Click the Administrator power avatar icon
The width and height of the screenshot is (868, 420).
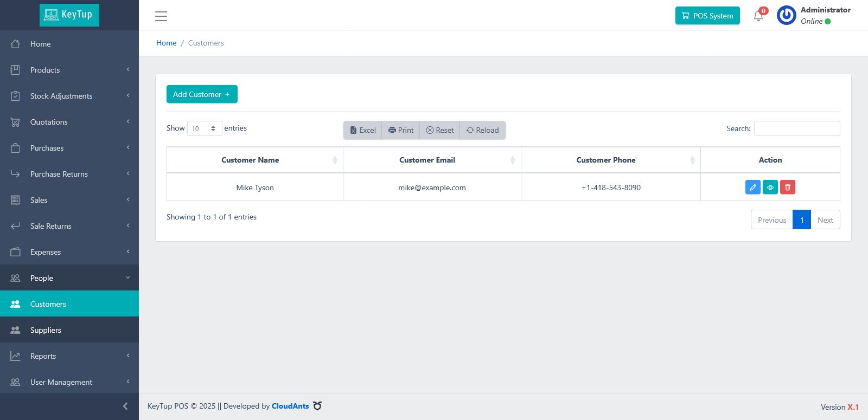[786, 15]
